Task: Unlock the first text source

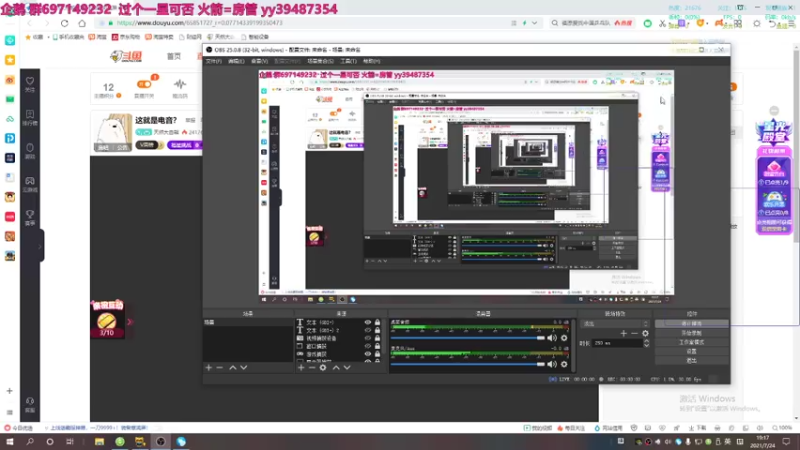Action: tap(378, 322)
